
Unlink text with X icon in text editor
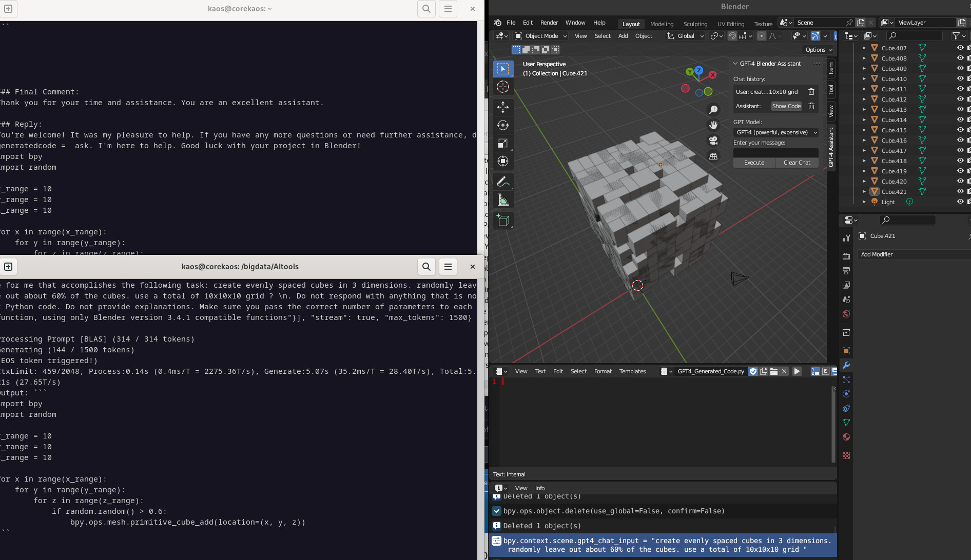[x=784, y=371]
